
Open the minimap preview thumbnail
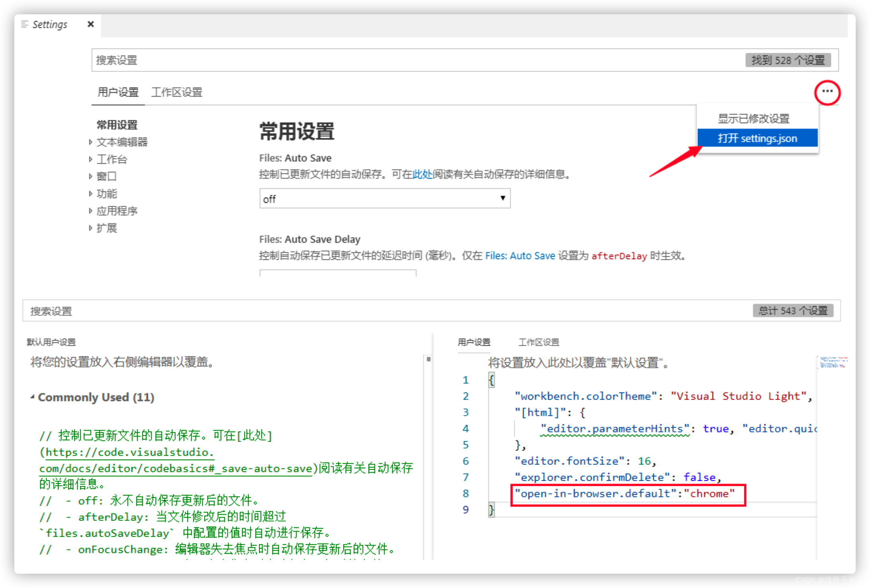(x=833, y=362)
